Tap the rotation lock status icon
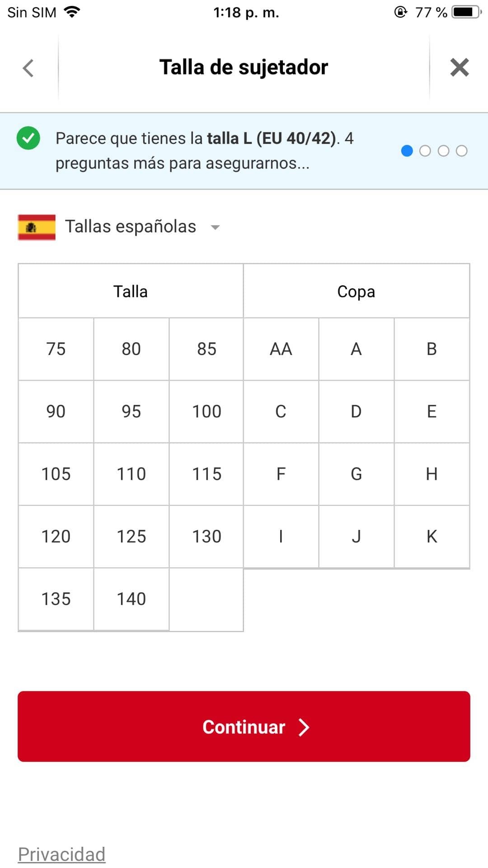The height and width of the screenshot is (868, 488). pyautogui.click(x=400, y=12)
